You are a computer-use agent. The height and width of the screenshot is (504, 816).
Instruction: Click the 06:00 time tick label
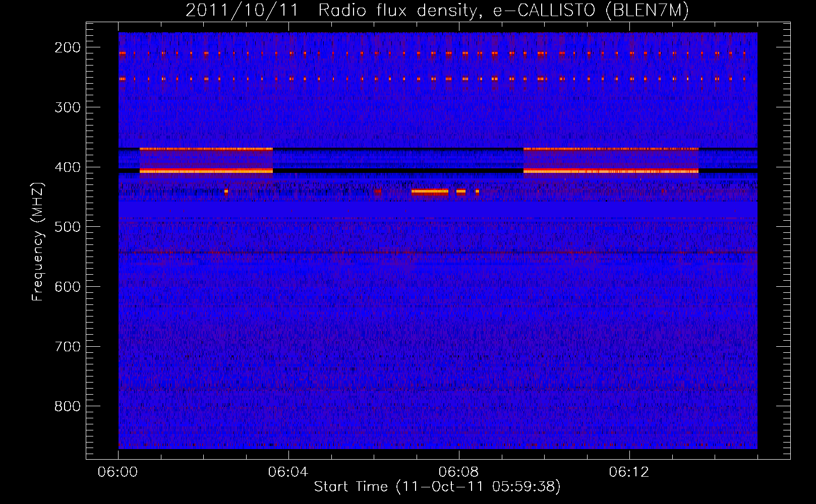click(x=118, y=472)
